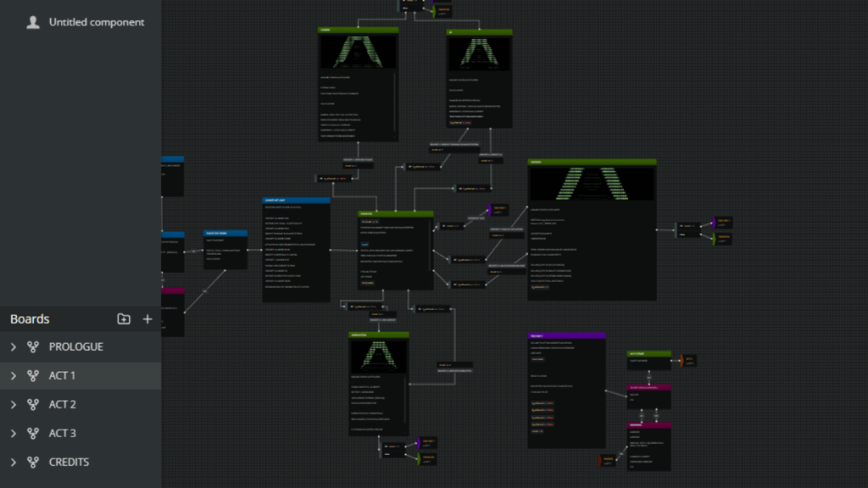Click the largest ASCII-art thumbnail on the canvas

tap(592, 183)
